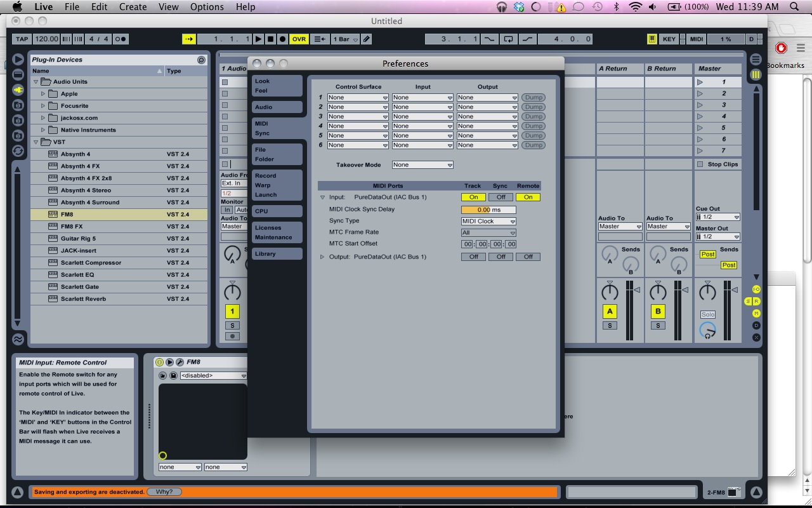Toggle the Follow button in the control bar
The width and height of the screenshot is (812, 508).
pos(189,39)
